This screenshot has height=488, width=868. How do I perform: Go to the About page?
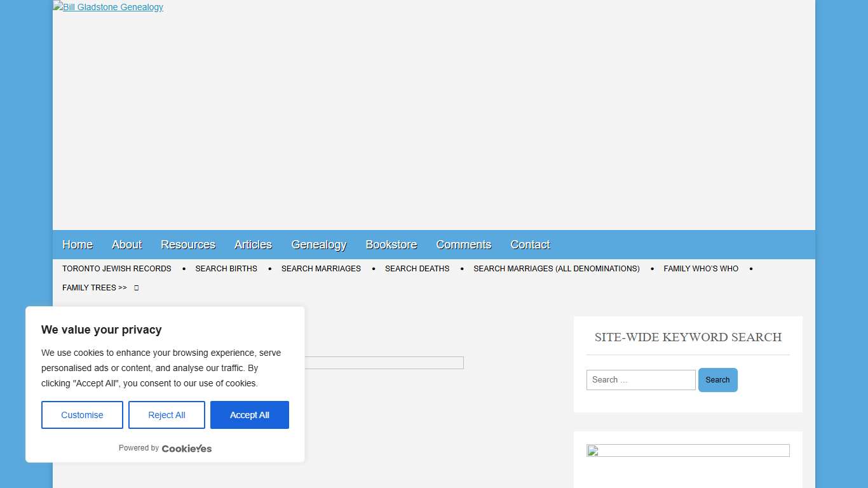tap(126, 245)
